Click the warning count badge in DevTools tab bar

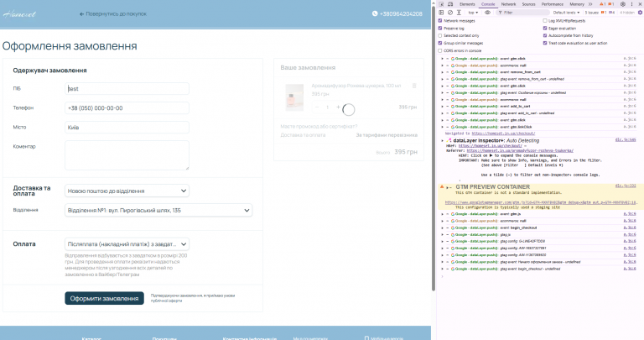click(603, 4)
